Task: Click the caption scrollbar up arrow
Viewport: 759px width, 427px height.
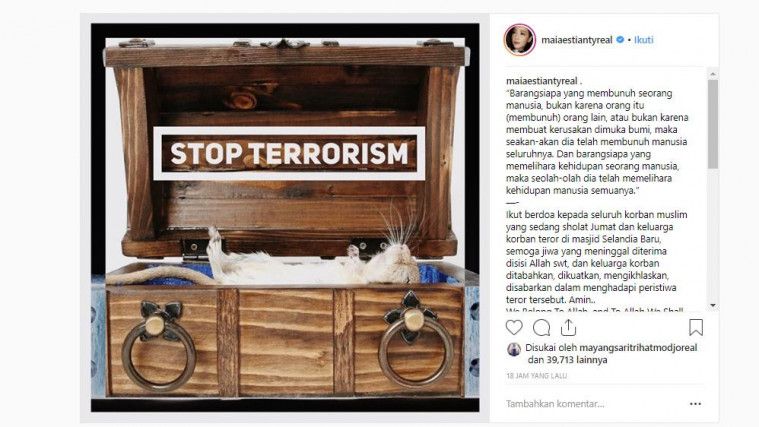Action: pos(713,74)
